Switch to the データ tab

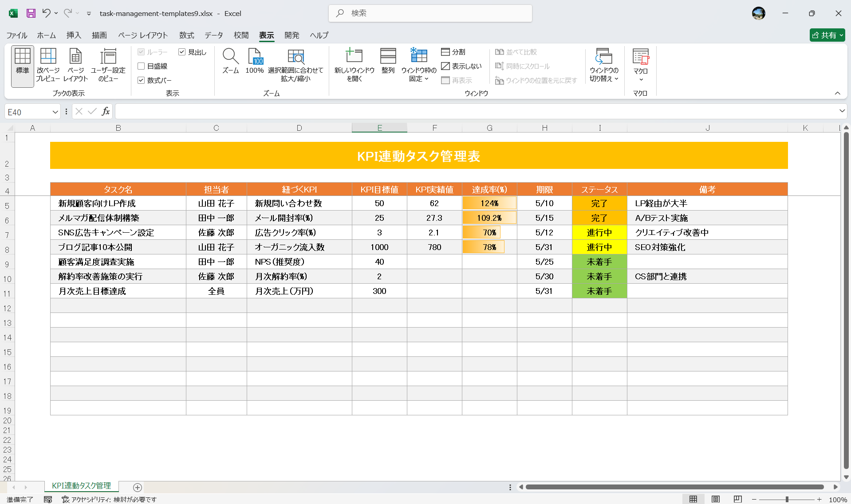214,35
